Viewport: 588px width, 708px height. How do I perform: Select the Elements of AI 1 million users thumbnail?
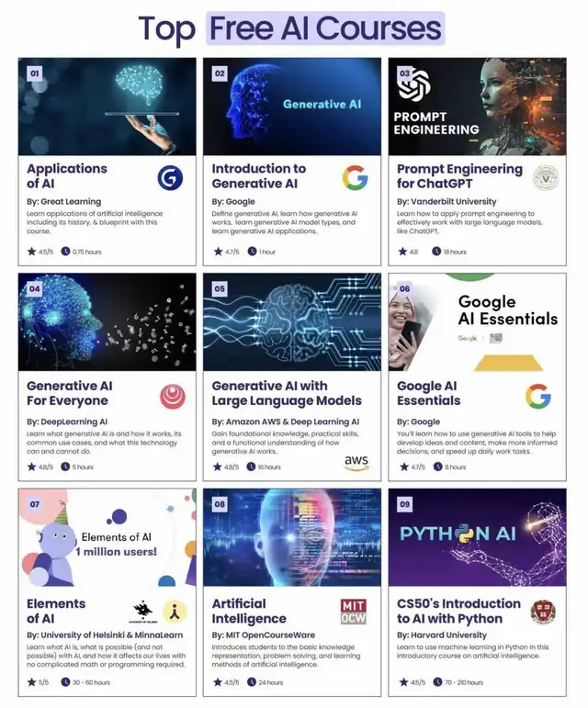(x=107, y=537)
